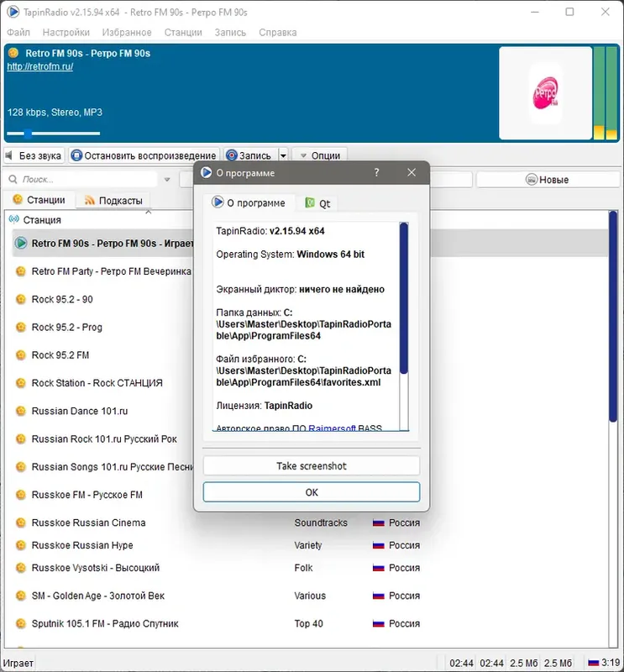Viewport: 624px width, 672px height.
Task: Click the station icon beside Rock 95.2 FM
Action: coord(20,354)
